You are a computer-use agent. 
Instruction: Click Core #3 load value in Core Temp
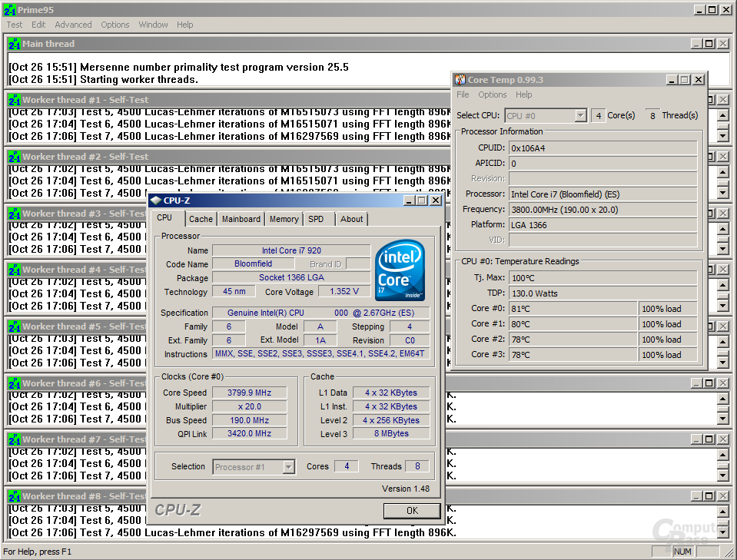coord(668,355)
